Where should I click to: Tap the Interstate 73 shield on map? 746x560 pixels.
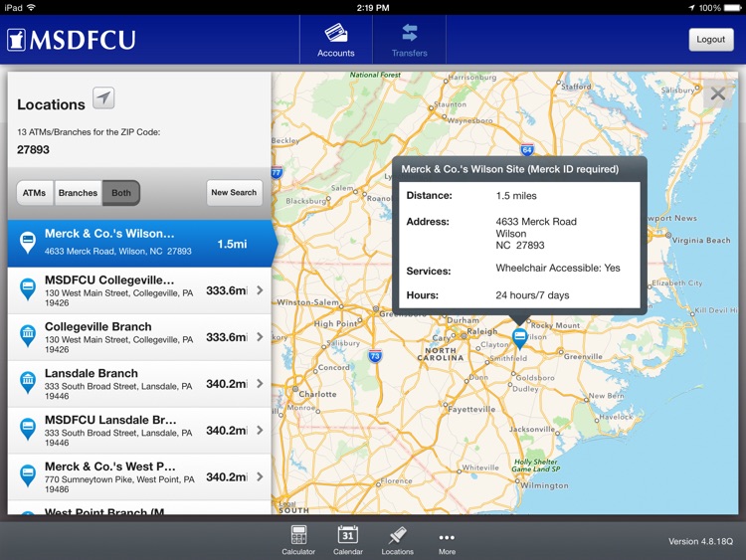point(375,355)
